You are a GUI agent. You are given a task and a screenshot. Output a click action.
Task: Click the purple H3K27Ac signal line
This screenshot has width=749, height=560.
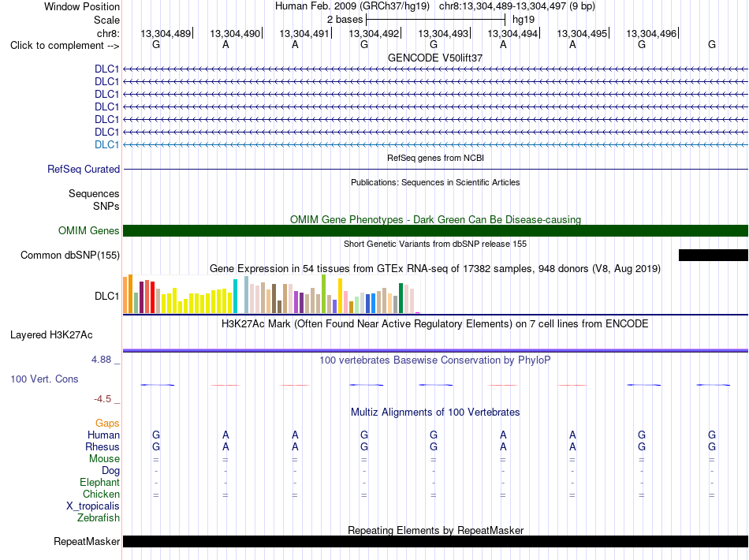pyautogui.click(x=435, y=351)
